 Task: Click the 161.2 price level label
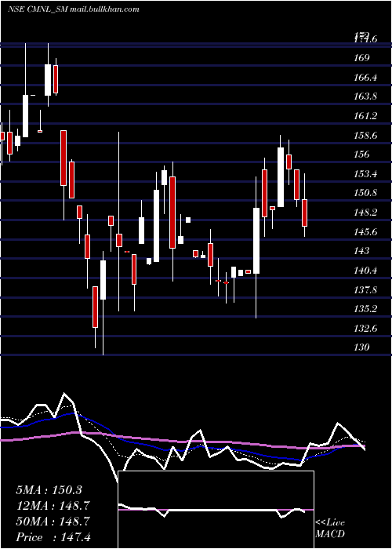365,116
